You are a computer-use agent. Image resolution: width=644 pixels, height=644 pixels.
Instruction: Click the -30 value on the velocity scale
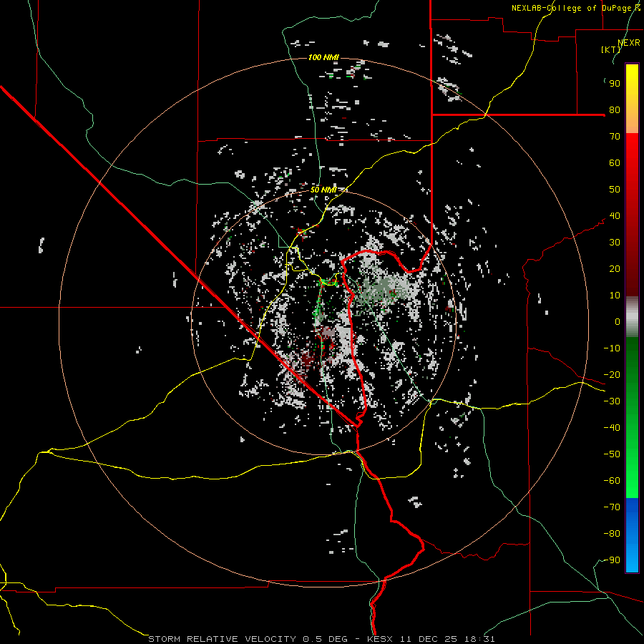point(612,401)
